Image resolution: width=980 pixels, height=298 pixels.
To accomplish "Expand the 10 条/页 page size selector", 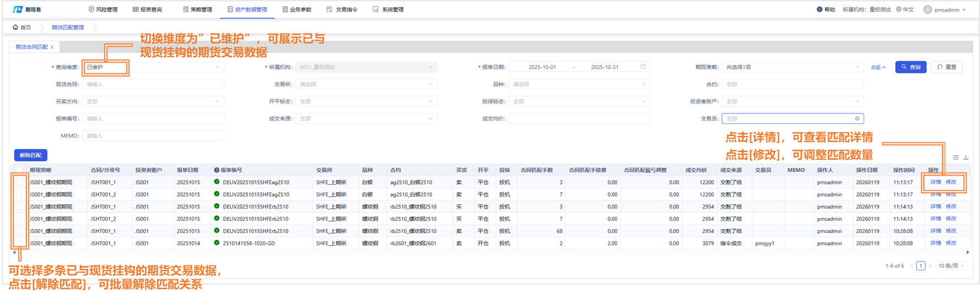I will [951, 266].
